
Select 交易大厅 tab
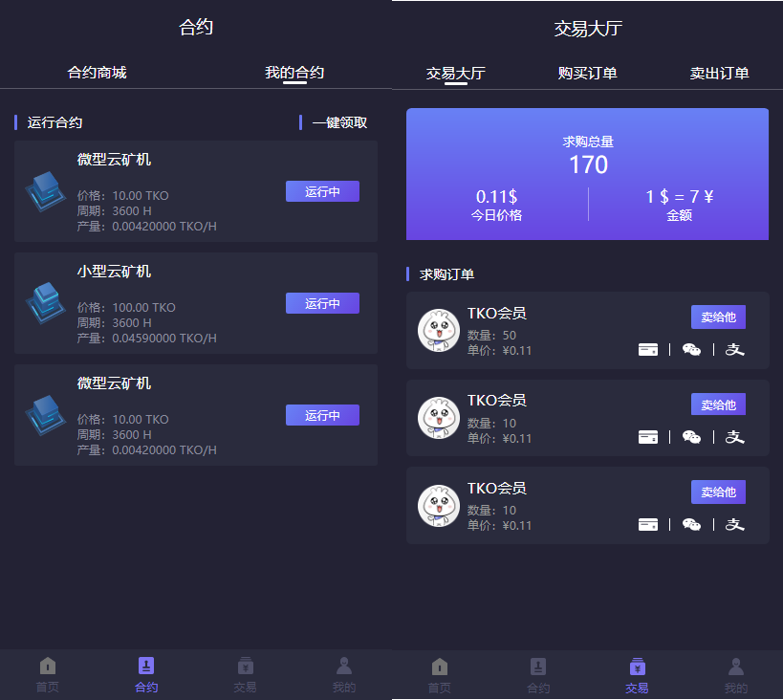click(456, 74)
